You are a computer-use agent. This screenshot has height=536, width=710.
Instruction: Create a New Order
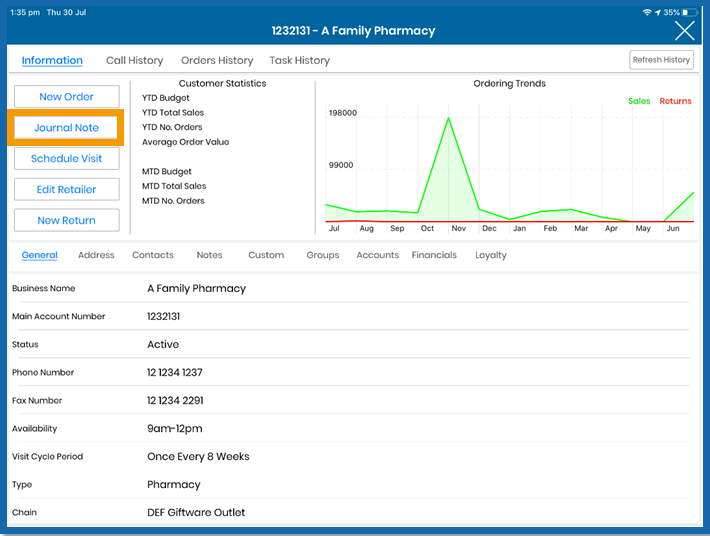(x=67, y=96)
